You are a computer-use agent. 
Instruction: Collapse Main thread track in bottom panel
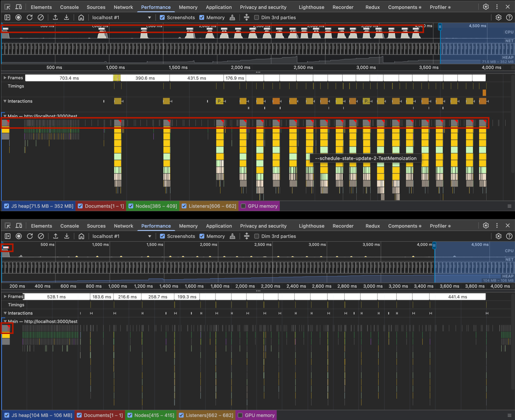pyautogui.click(x=5, y=321)
